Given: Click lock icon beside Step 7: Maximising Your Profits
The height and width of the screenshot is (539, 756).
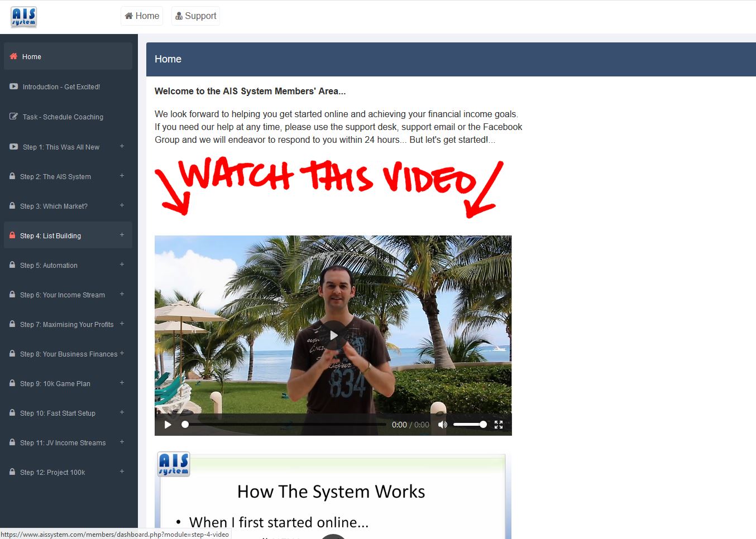Looking at the screenshot, I should tap(12, 324).
